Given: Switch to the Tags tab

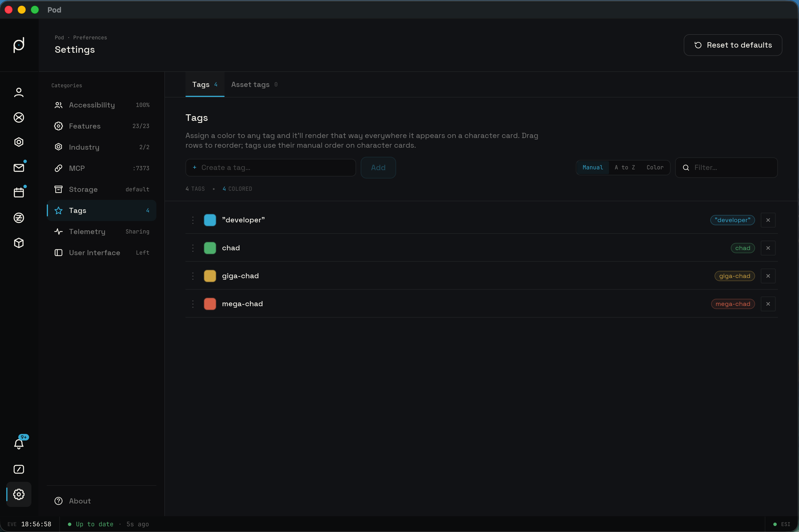Looking at the screenshot, I should 205,84.
